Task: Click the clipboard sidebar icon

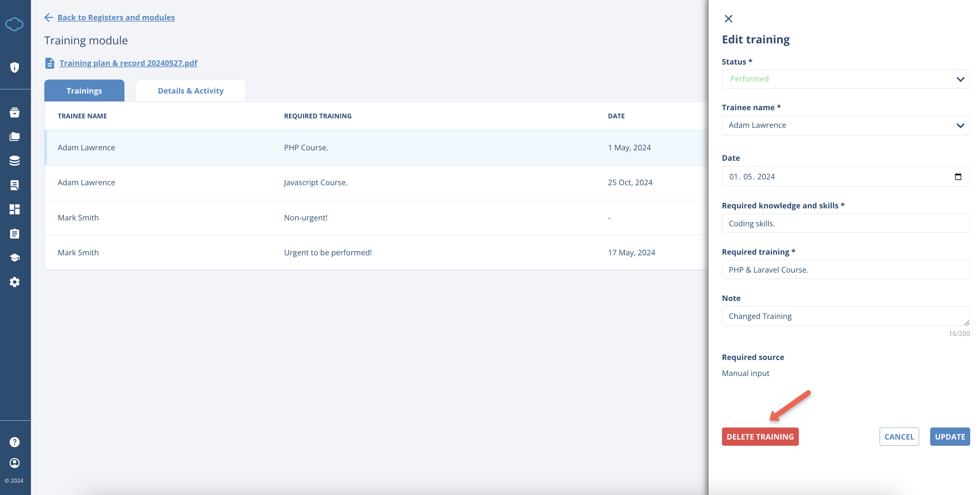Action: click(14, 233)
